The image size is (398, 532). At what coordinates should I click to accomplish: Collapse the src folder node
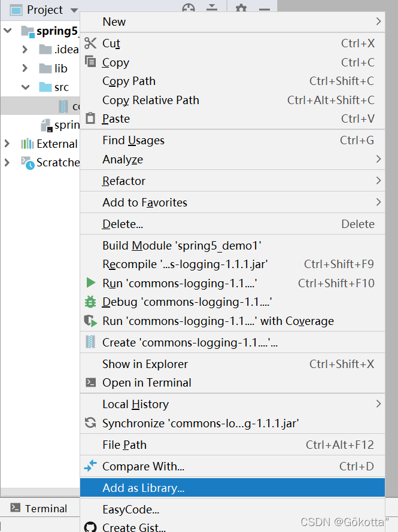(x=26, y=87)
